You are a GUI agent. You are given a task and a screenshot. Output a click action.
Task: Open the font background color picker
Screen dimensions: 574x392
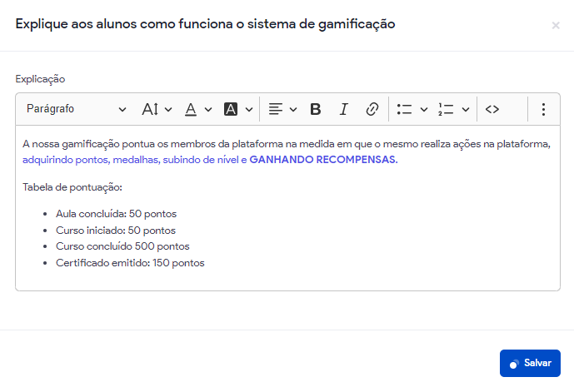[238, 109]
